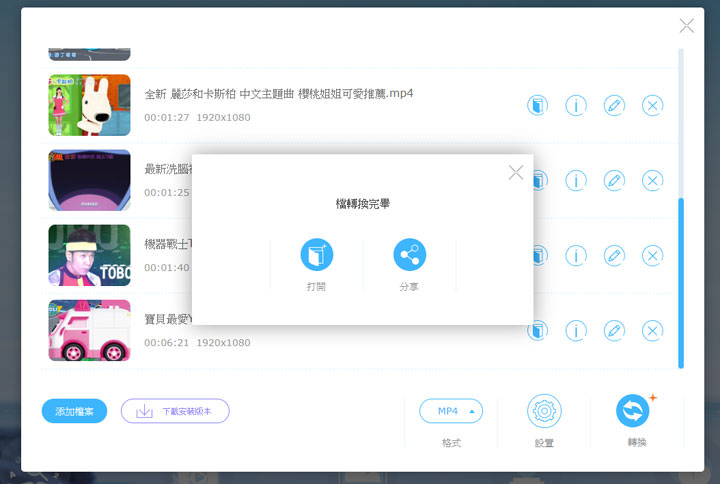
Task: Close the 檔轉換完畢 popup dialog
Action: pyautogui.click(x=516, y=172)
